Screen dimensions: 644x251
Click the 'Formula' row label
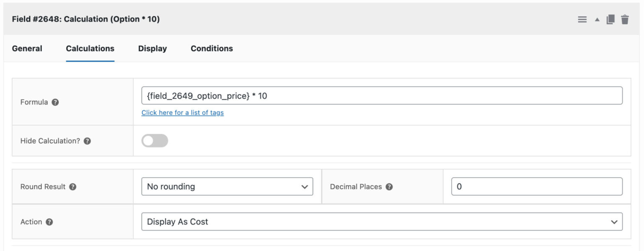point(34,102)
